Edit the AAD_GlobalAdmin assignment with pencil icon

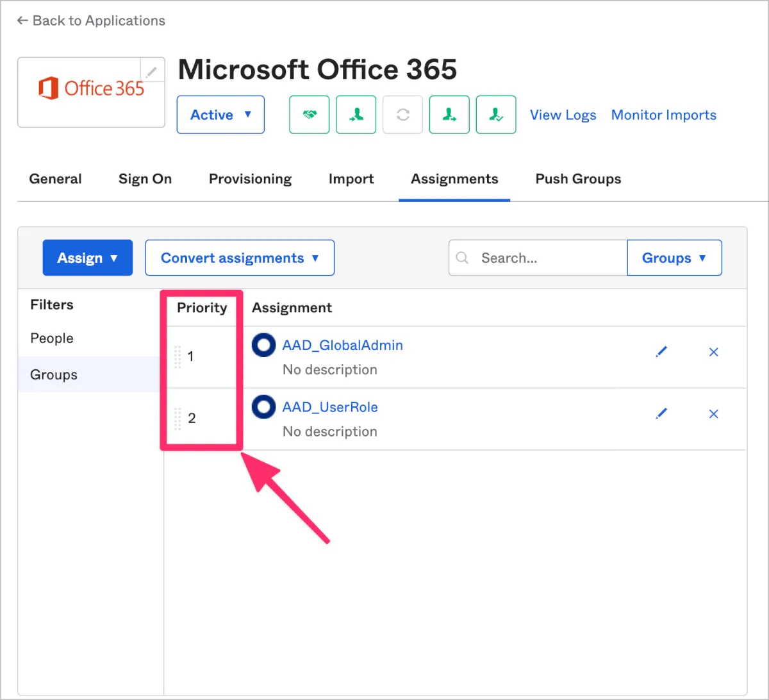click(661, 352)
